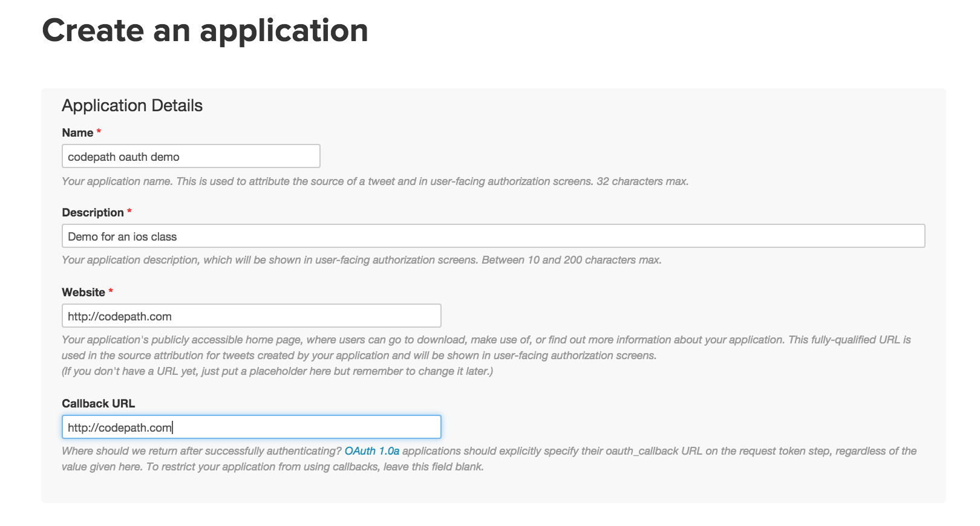Click the Description field label
980x526 pixels.
point(94,212)
